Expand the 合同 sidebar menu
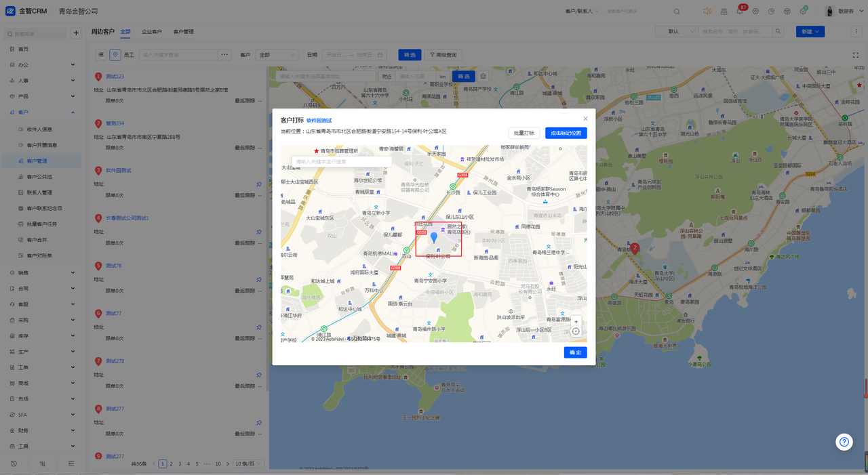 (x=42, y=289)
